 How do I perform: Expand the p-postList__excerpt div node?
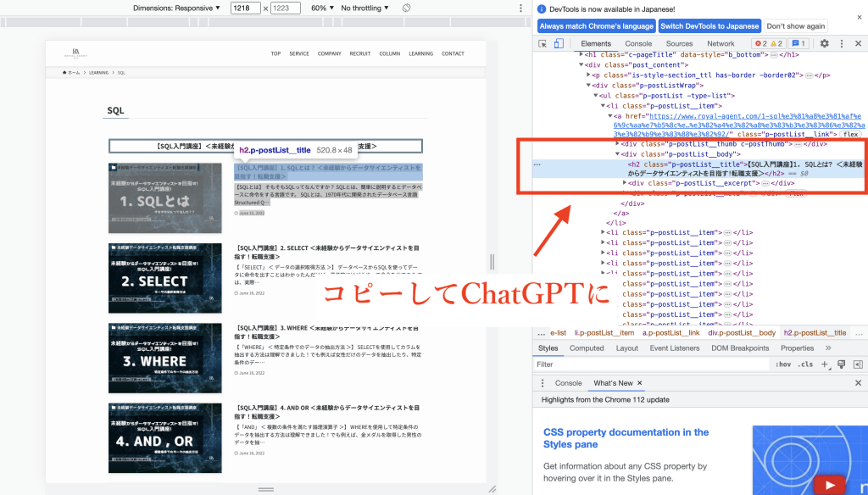626,182
